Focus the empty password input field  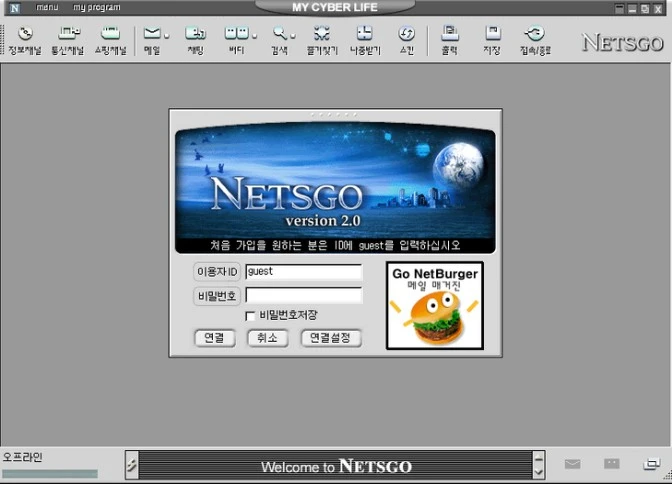[x=304, y=295]
